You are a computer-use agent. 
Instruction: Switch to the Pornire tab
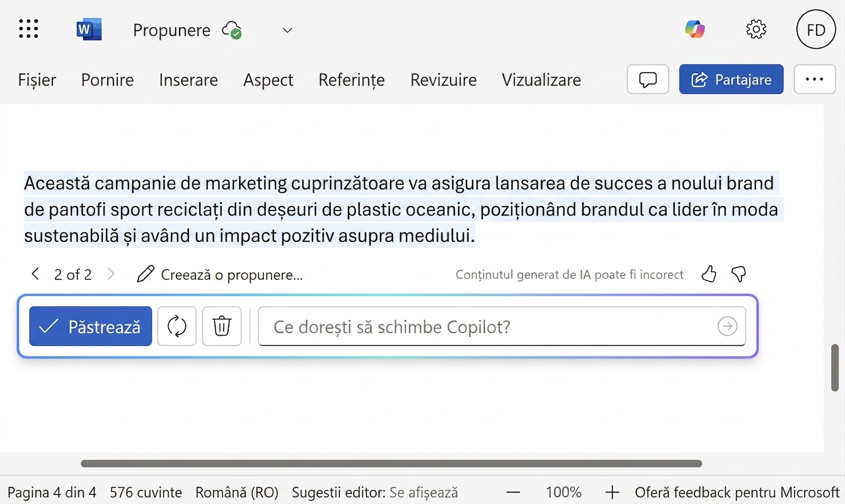tap(107, 80)
